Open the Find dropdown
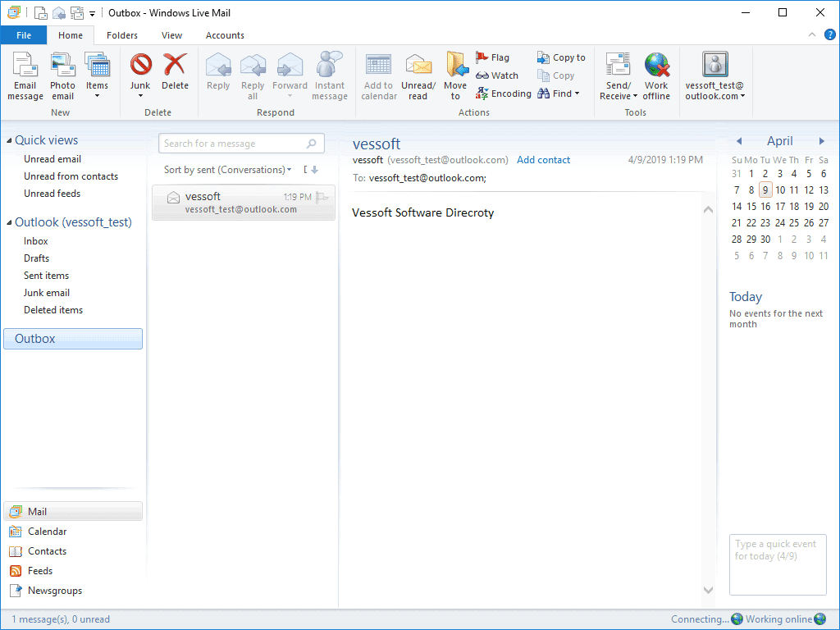The height and width of the screenshot is (630, 840). click(x=558, y=94)
